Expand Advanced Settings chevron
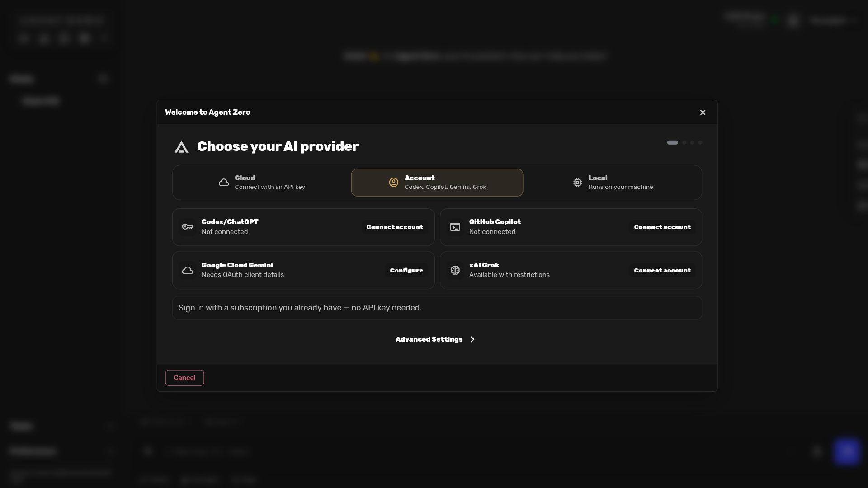The width and height of the screenshot is (868, 488). pyautogui.click(x=472, y=339)
